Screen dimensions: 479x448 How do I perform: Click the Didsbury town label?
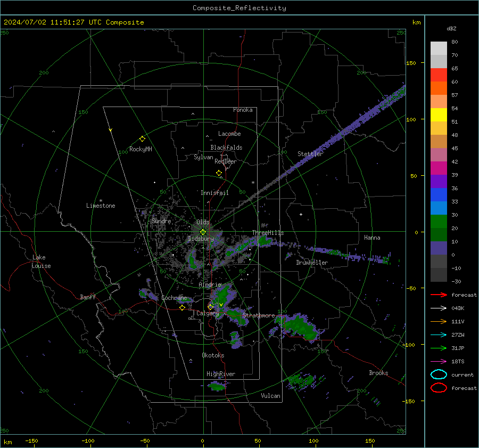tap(201, 239)
